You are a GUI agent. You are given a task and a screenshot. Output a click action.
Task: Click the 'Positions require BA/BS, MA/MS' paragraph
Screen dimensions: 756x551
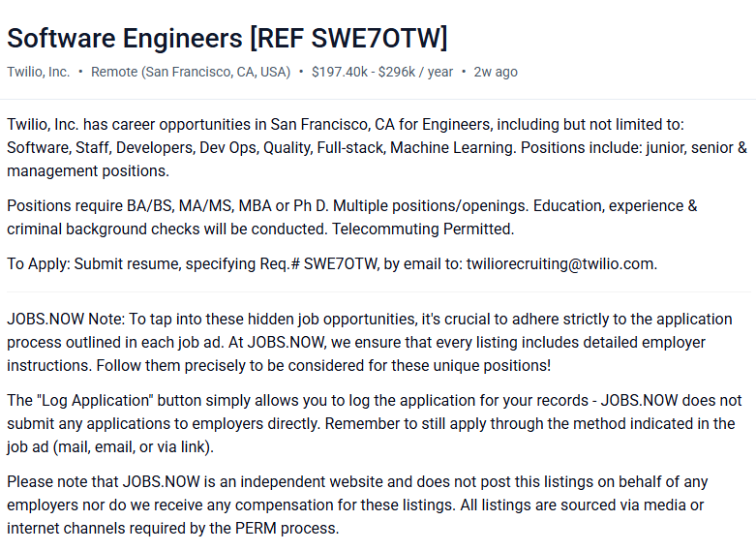click(352, 217)
